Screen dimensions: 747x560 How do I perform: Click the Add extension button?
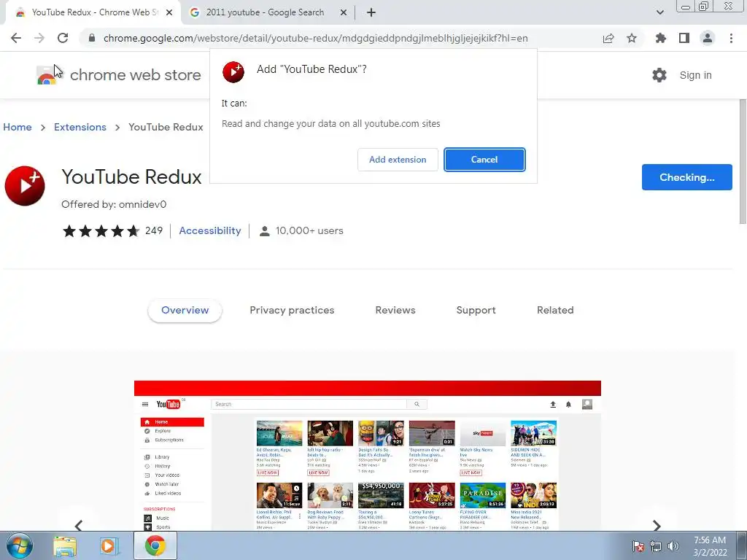pyautogui.click(x=398, y=160)
